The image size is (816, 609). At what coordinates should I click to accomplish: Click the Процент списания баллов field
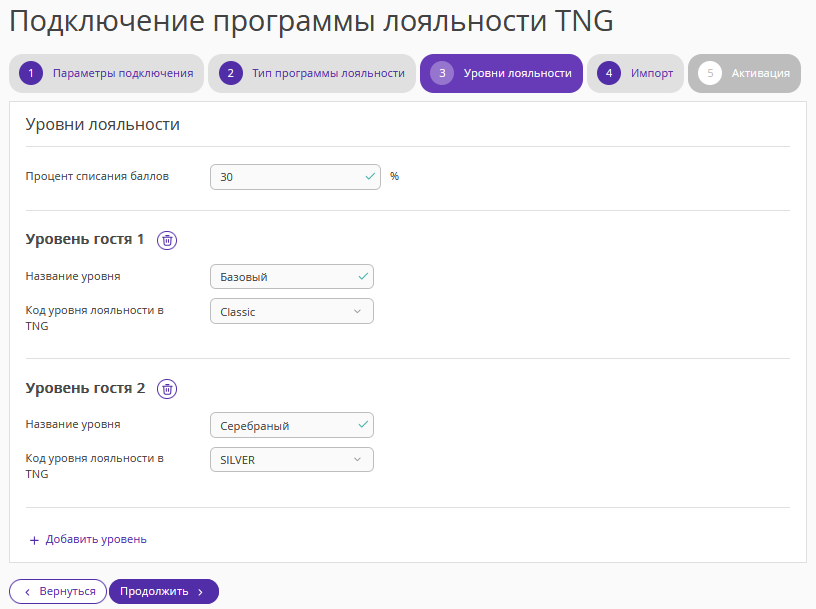(x=296, y=177)
